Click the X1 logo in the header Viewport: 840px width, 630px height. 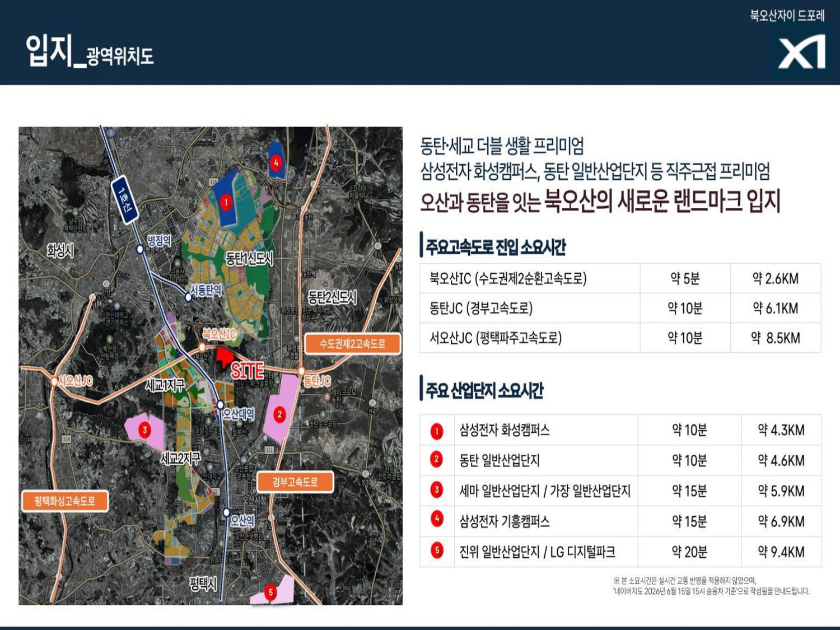(x=802, y=52)
